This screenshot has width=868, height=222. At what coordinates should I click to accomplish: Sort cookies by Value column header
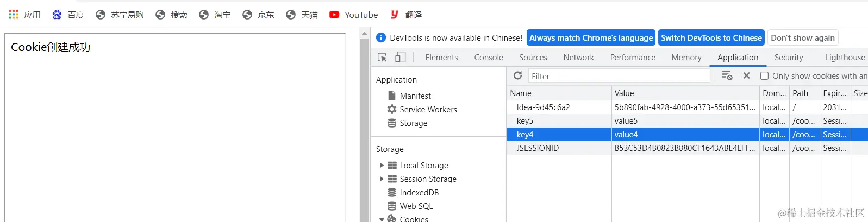click(685, 93)
